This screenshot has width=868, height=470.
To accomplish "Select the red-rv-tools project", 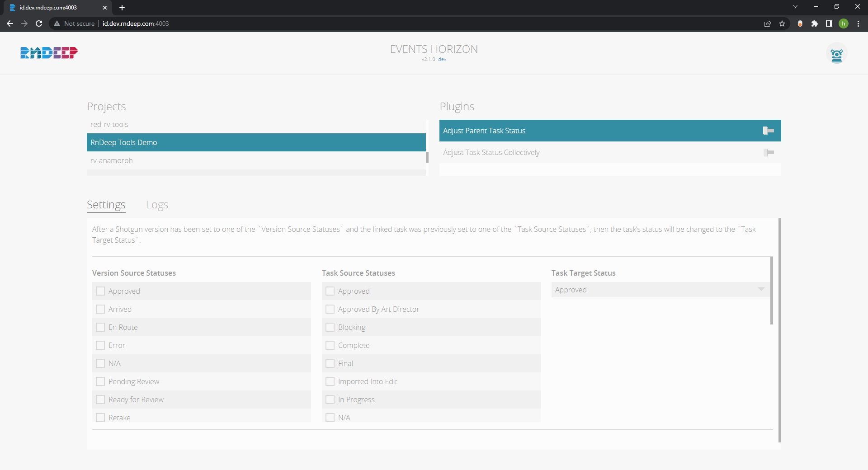I will click(109, 124).
